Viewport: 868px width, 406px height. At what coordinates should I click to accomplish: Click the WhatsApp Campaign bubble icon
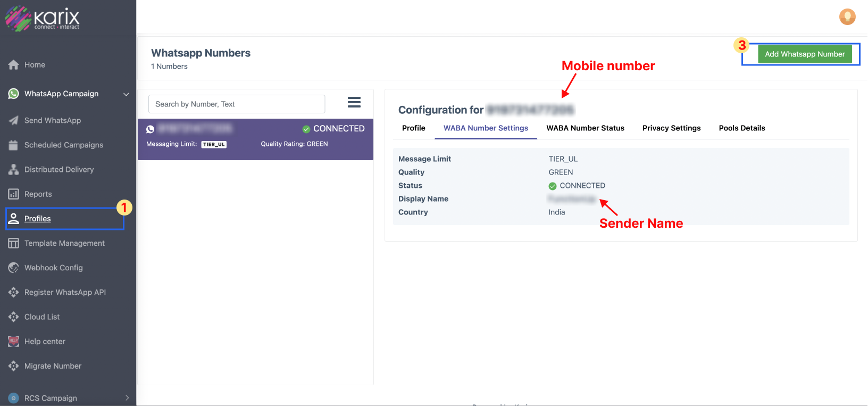click(x=14, y=94)
